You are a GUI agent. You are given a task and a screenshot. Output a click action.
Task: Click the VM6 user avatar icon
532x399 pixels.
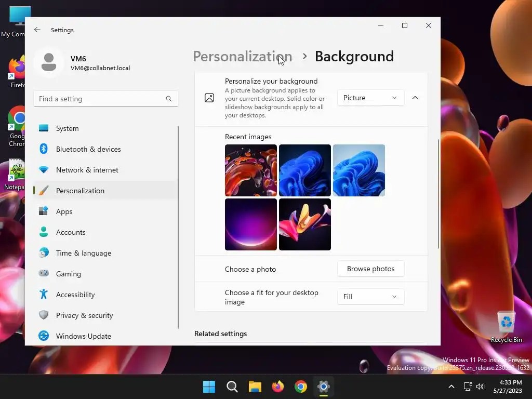point(49,62)
